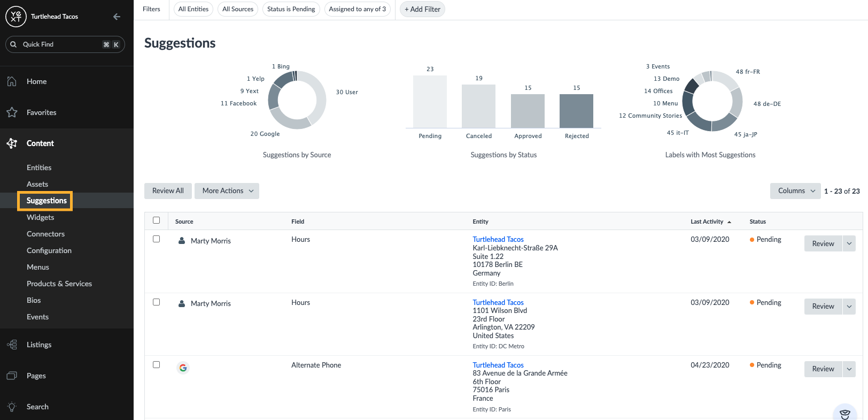This screenshot has height=420, width=868.
Task: Check the DC Metro suggestion row checkbox
Action: 156,302
